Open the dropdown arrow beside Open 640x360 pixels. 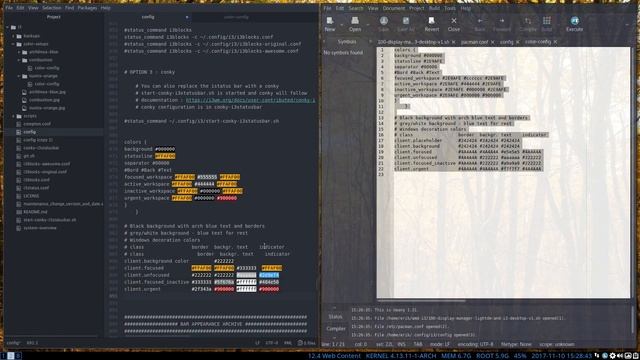tap(368, 24)
